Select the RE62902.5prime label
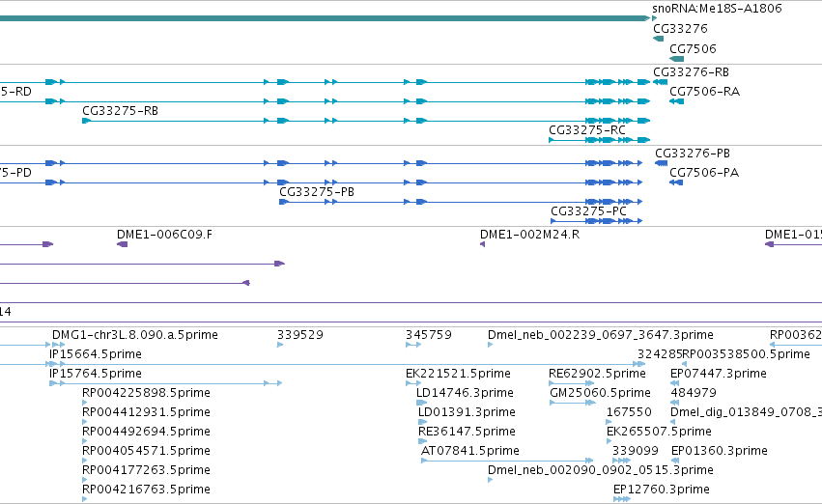The width and height of the screenshot is (822, 504). point(597,374)
